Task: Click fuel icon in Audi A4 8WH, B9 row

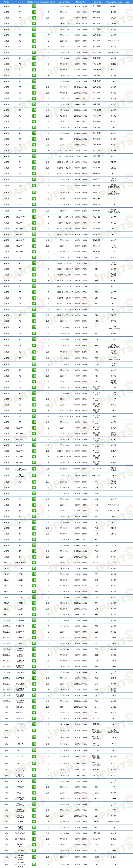Action: point(34,211)
